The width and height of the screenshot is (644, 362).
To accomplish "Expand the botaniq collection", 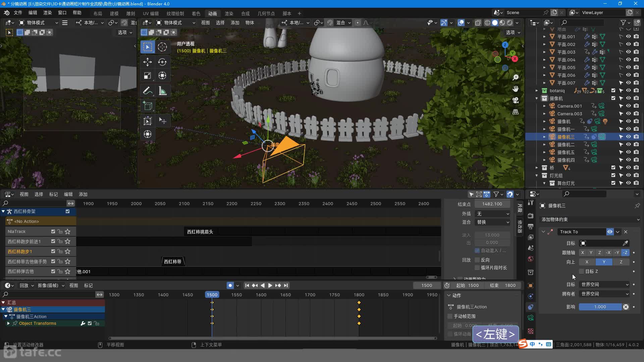I will 537,90.
